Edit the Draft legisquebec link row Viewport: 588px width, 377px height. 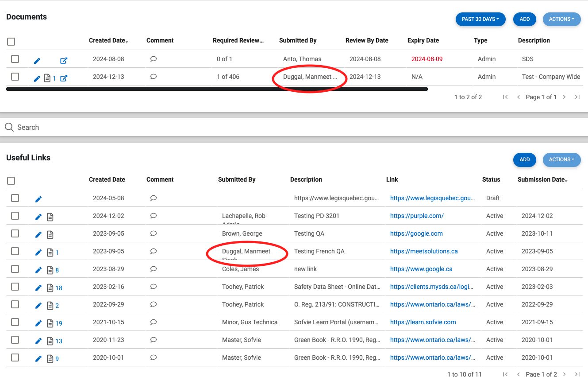[x=38, y=199]
